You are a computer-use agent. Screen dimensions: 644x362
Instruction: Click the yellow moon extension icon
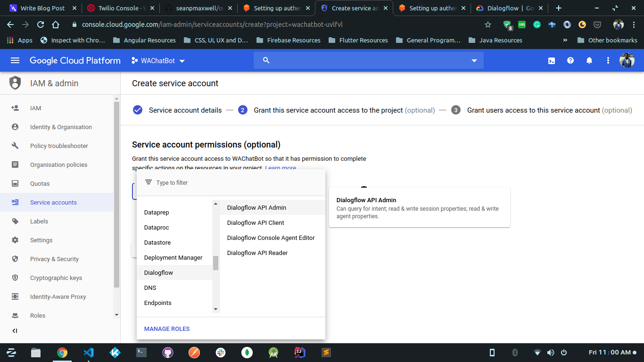click(582, 25)
